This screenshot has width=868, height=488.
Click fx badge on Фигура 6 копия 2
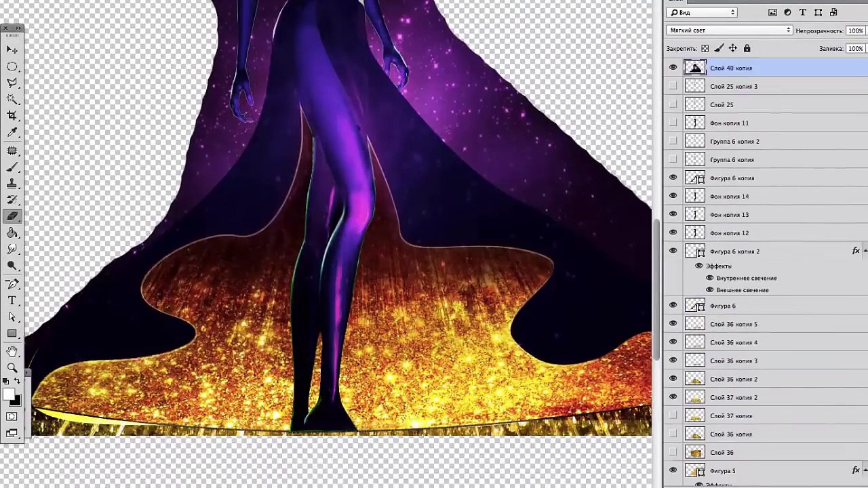click(x=856, y=251)
